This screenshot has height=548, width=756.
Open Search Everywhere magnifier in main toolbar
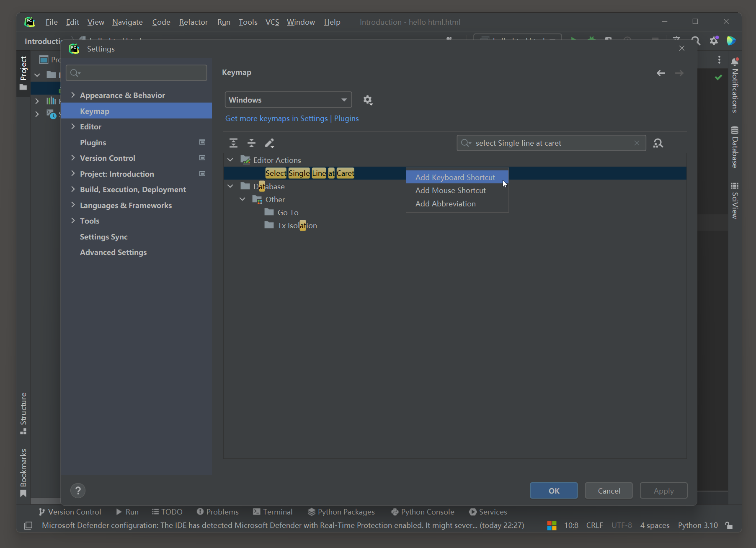click(x=696, y=41)
